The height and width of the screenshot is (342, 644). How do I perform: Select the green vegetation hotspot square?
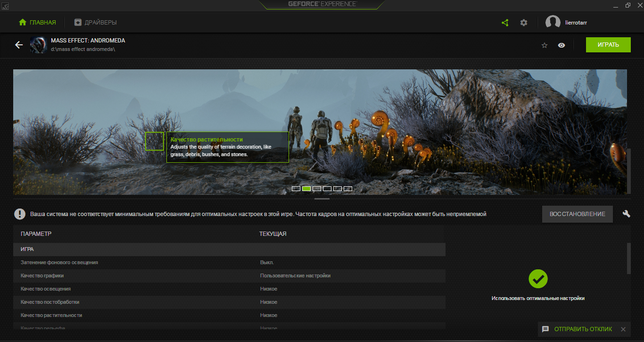155,141
